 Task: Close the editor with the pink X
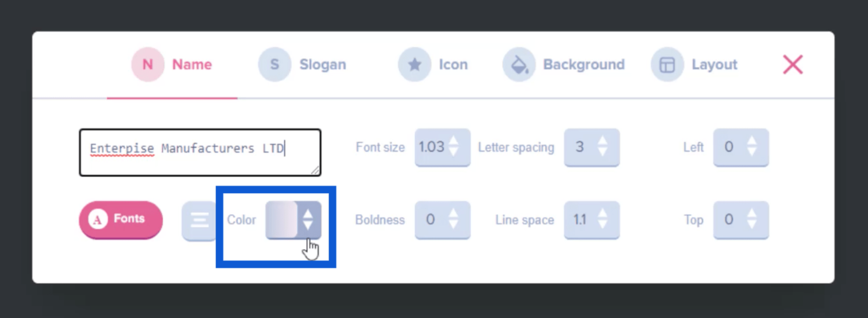[793, 65]
